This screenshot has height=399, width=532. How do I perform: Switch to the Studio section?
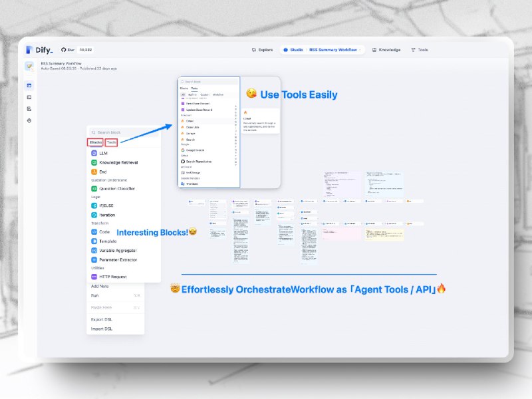point(293,50)
